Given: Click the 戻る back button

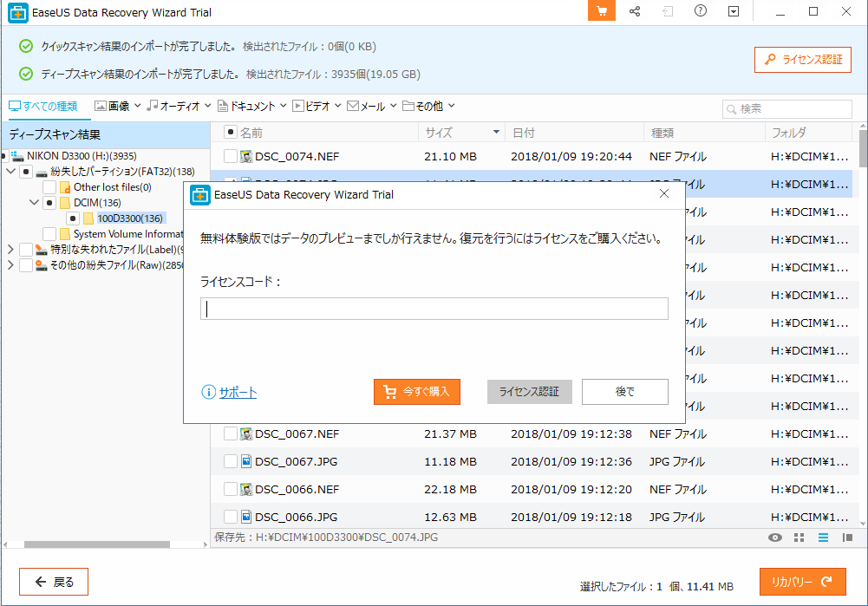Looking at the screenshot, I should pos(54,582).
